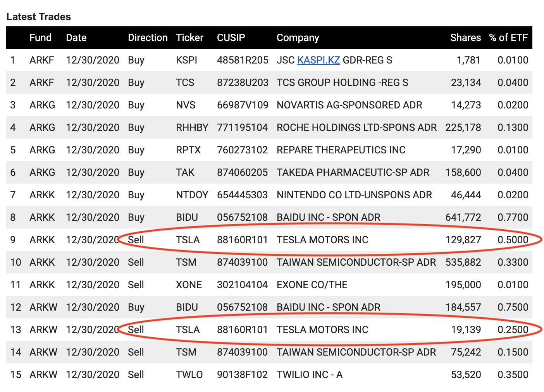
Task: Open the KASPI.KZ hyperlink
Action: [x=318, y=60]
